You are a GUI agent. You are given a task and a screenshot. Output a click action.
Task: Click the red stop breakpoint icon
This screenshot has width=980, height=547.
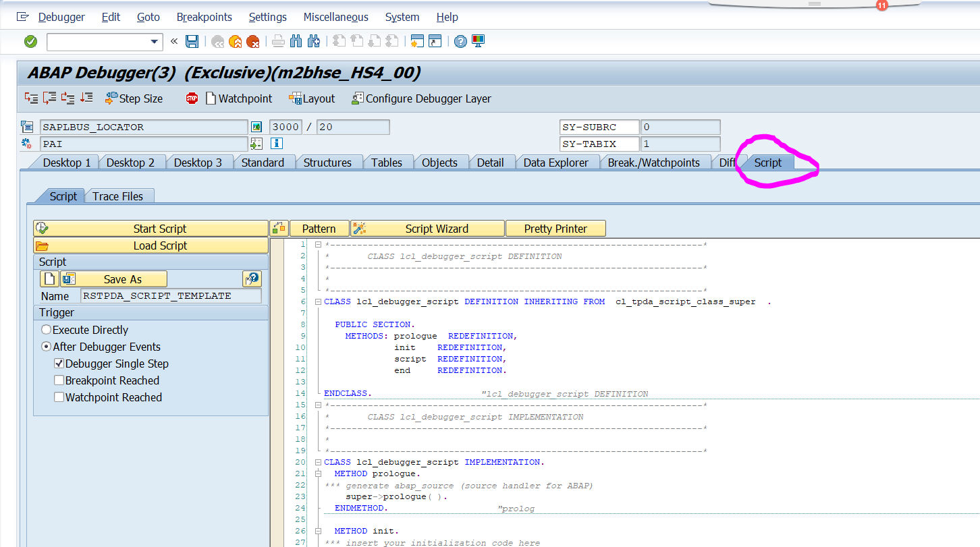[192, 98]
